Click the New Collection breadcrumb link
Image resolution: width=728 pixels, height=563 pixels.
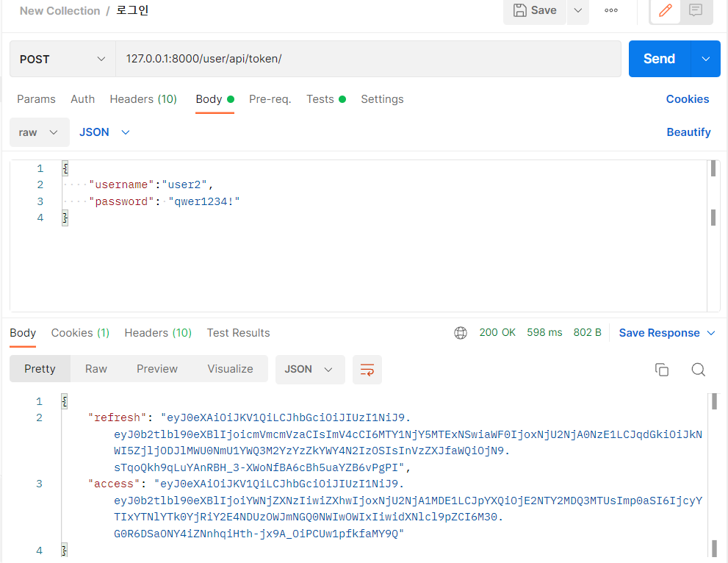[x=60, y=11]
